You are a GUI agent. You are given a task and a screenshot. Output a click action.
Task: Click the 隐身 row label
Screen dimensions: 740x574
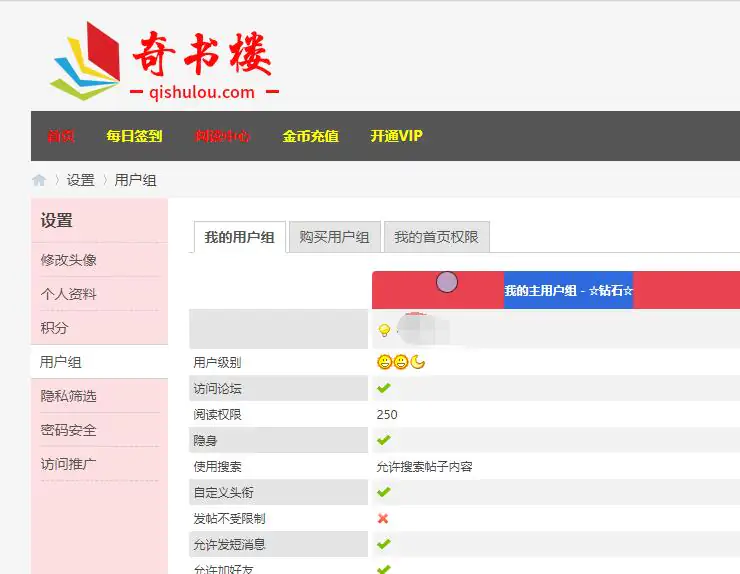(205, 440)
